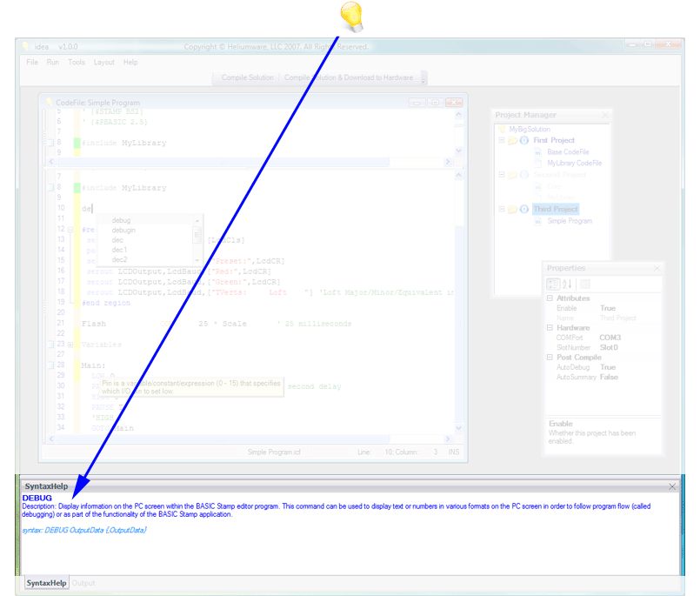The height and width of the screenshot is (596, 700).
Task: Select the Alphabetical sort icon in Properties
Action: [567, 284]
